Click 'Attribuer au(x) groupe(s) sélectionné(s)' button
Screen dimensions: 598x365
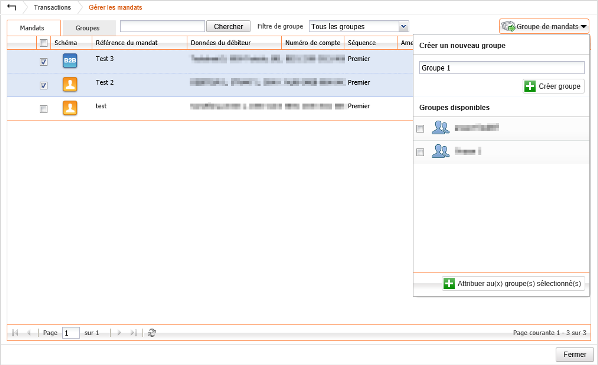pyautogui.click(x=513, y=283)
